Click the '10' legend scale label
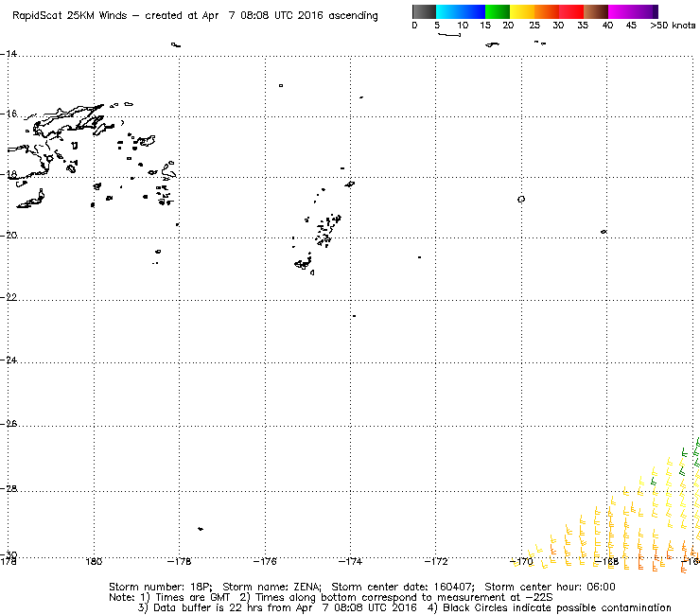700x615 pixels. point(463,26)
